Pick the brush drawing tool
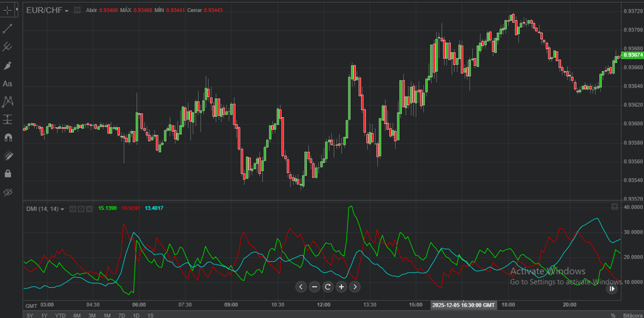 8,65
